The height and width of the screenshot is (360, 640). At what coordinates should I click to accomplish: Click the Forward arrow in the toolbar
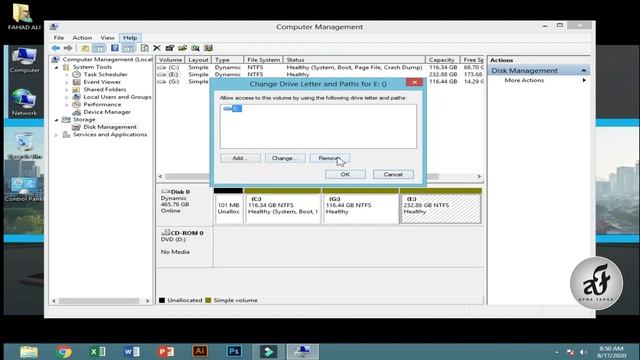68,48
